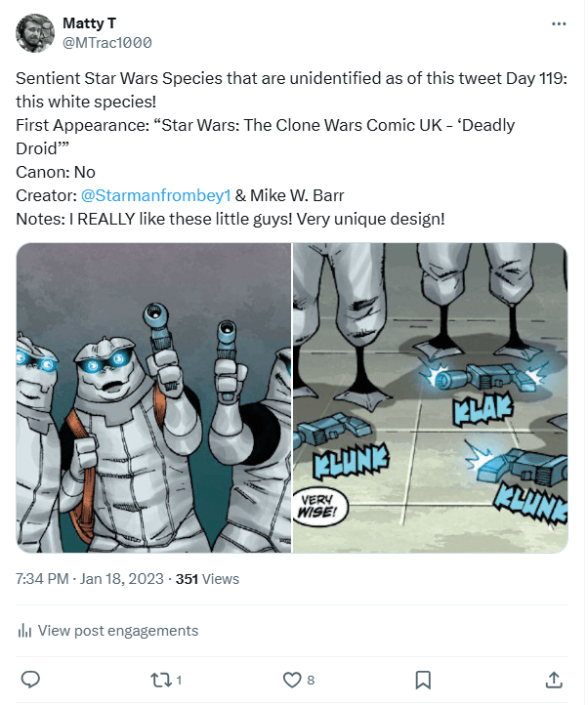Viewport: 588px width, 705px height.
Task: Open Matty T's profile avatar
Action: pos(35,33)
